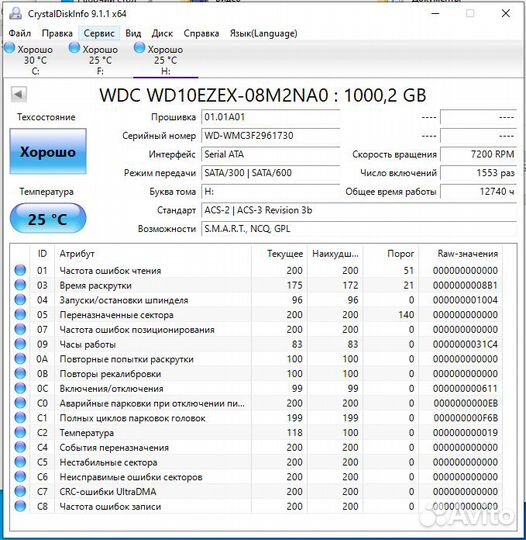Click status icon for Повторы рекалибровки
This screenshot has height=540, width=526.
(x=20, y=373)
